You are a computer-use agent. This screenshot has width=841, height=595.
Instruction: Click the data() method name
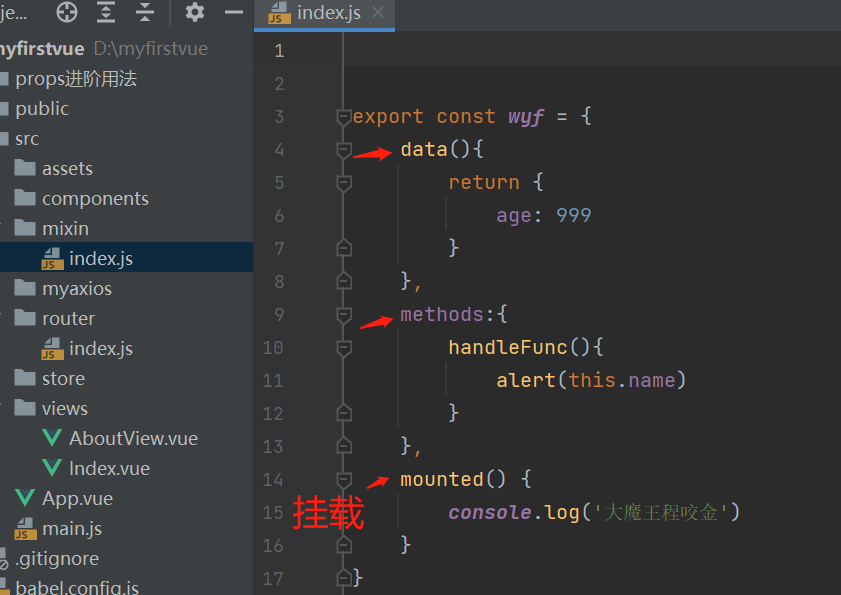[424, 149]
